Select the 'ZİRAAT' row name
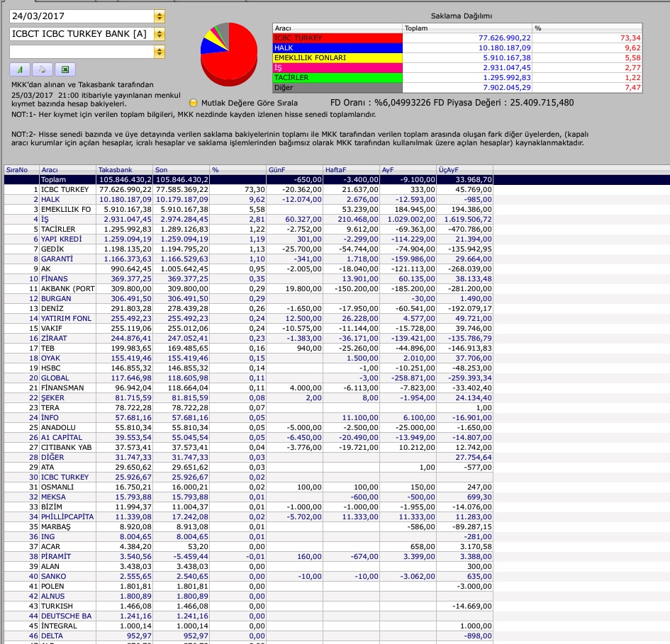Viewport: 670px width, 644px height. pyautogui.click(x=54, y=338)
